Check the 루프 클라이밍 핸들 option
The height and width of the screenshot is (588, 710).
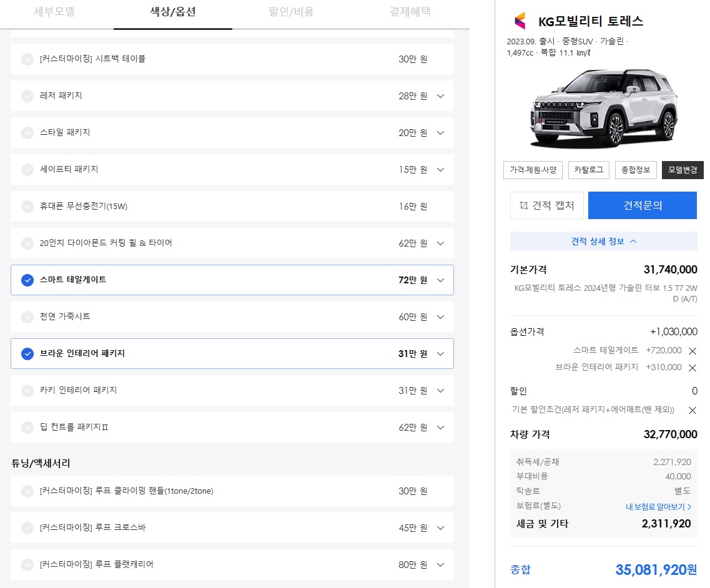(x=27, y=491)
